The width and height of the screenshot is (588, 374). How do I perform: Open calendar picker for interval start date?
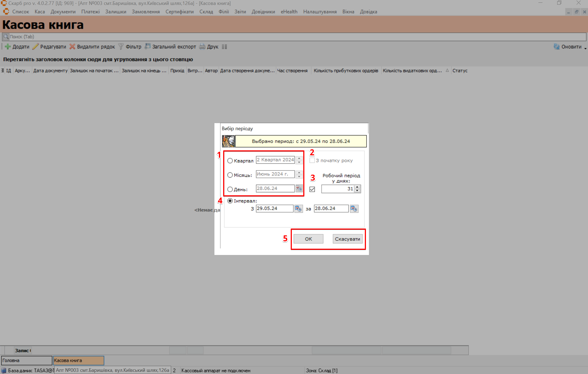pos(298,209)
